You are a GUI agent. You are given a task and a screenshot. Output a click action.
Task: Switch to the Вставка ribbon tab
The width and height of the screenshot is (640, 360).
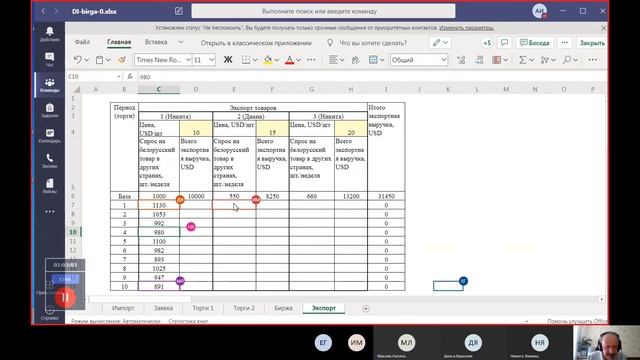coord(156,42)
